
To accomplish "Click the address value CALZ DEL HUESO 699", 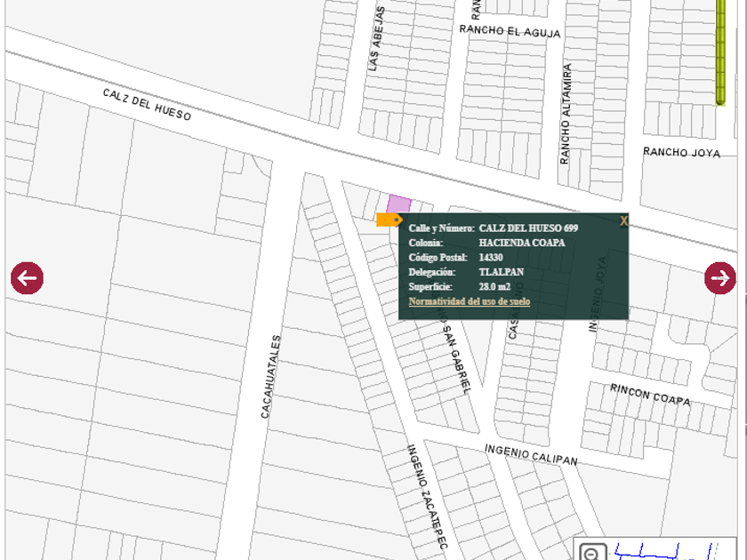I will click(528, 228).
